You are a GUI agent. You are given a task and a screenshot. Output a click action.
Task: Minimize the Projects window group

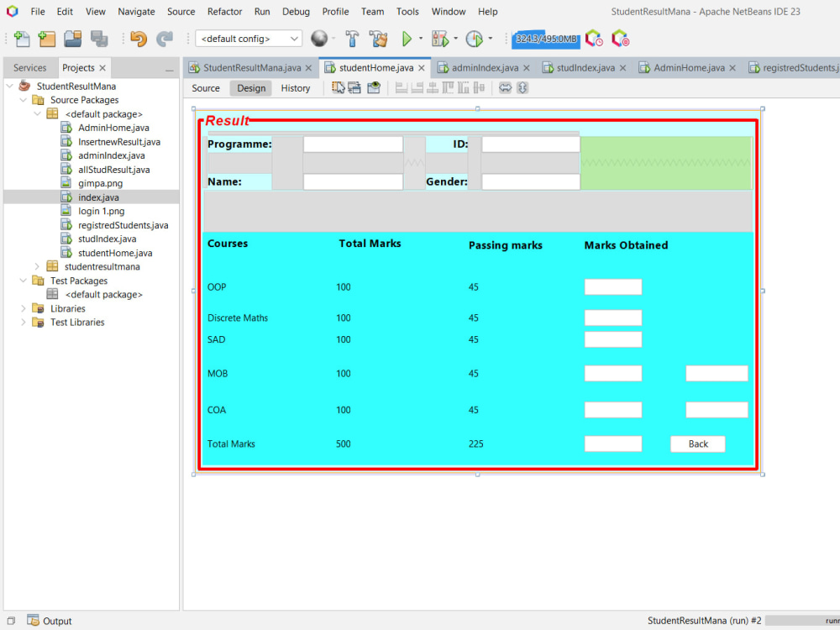[x=170, y=69]
